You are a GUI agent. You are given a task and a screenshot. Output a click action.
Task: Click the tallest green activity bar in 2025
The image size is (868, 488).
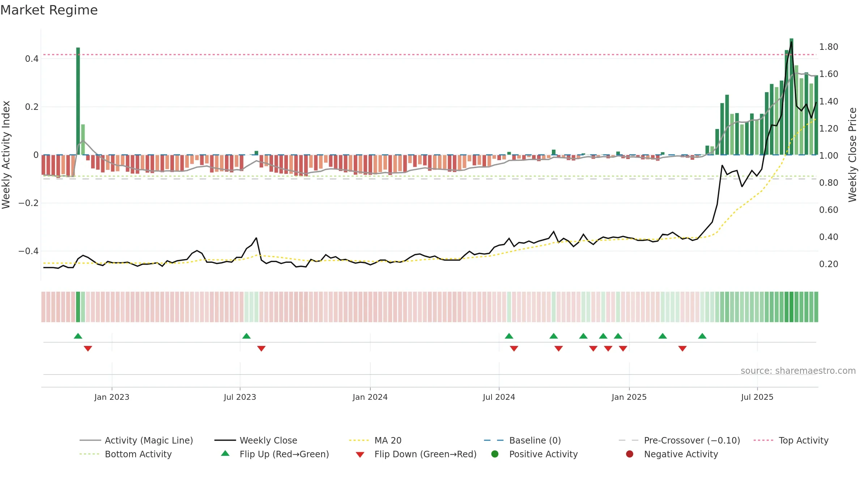[x=791, y=97]
